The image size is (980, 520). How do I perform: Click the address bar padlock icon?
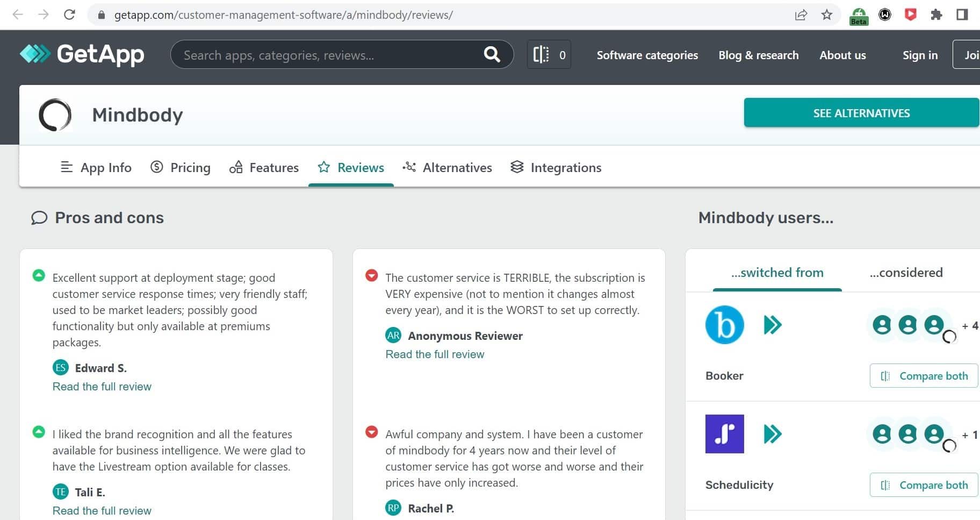101,15
